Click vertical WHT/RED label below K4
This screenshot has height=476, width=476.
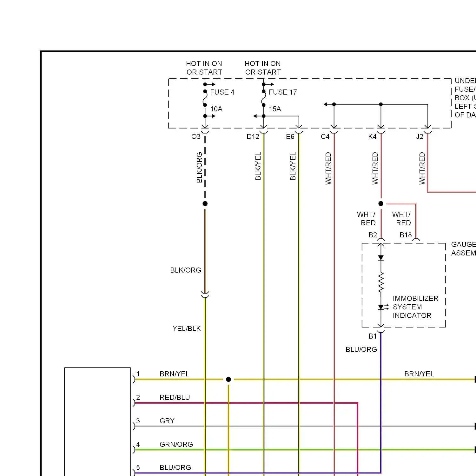(375, 169)
